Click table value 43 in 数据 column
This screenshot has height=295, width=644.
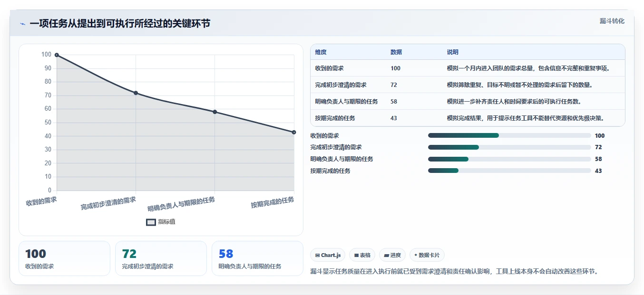394,118
